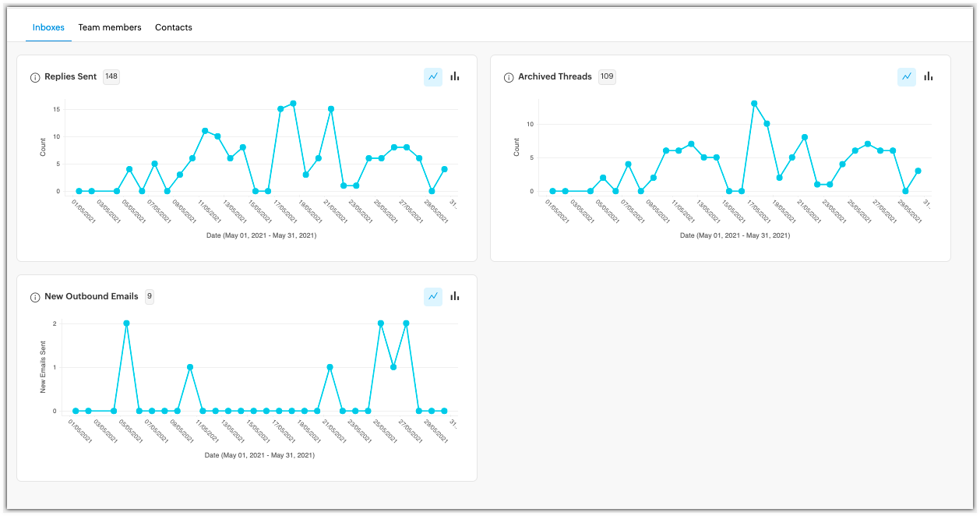Click the peak data point in Replies Sent chart
Screen dimensions: 980x516
click(x=294, y=102)
